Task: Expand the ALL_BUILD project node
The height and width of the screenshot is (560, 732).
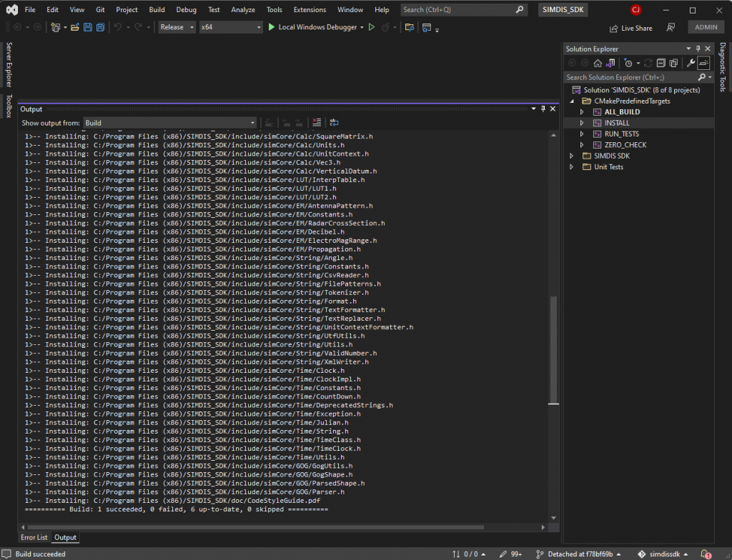Action: 582,112
